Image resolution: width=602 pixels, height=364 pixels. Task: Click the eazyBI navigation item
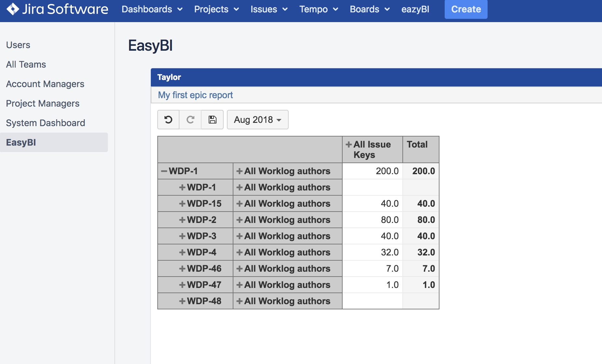point(415,9)
